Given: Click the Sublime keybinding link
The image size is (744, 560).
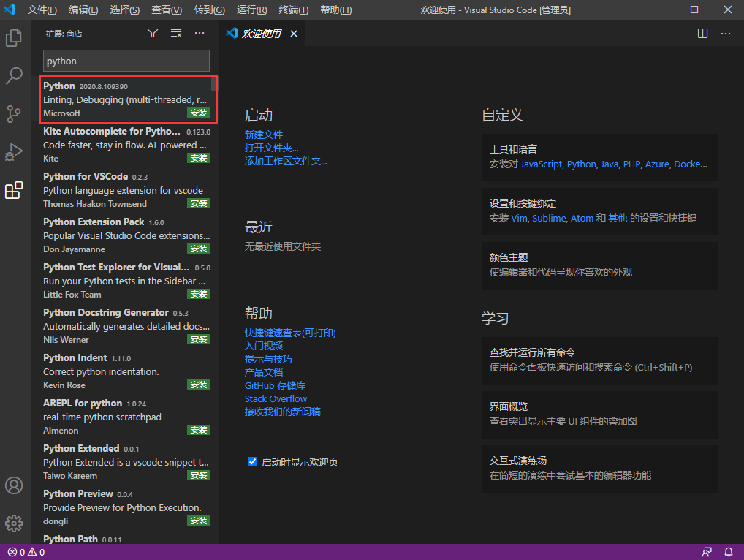Looking at the screenshot, I should pos(549,219).
